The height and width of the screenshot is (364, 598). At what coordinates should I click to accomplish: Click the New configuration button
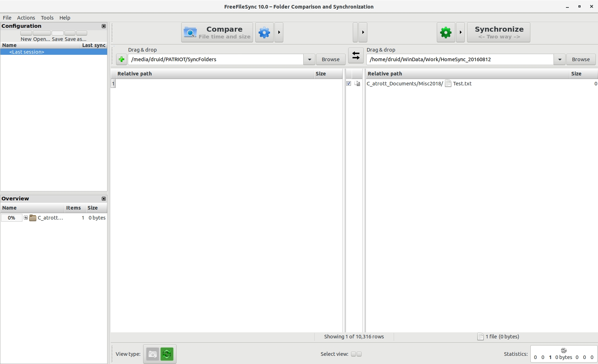pos(26,33)
